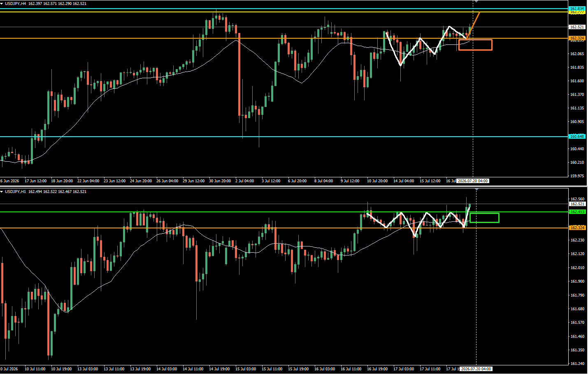Open the USDJPY,H4 chart menu triangle
Viewport: 588px width, 374px height.
coord(2,4)
